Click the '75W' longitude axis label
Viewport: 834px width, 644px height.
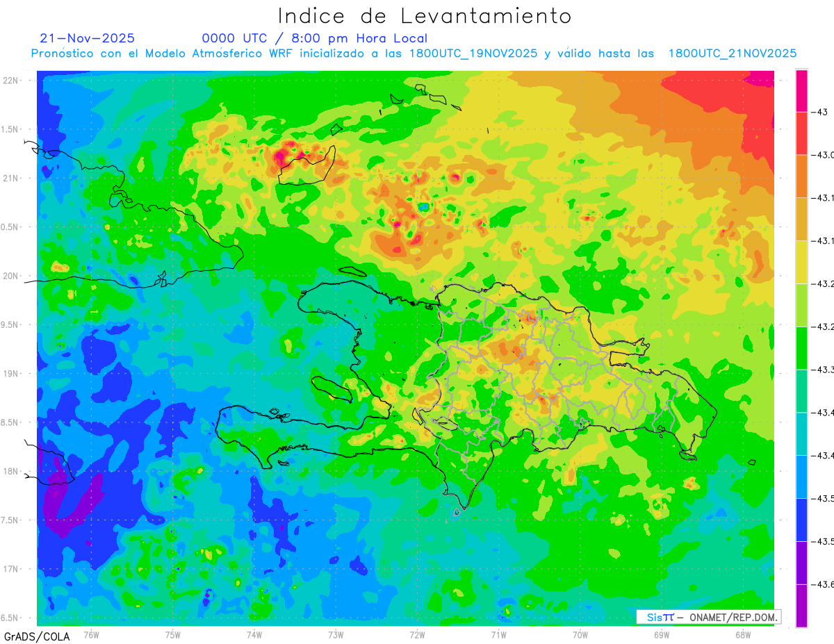pyautogui.click(x=172, y=634)
